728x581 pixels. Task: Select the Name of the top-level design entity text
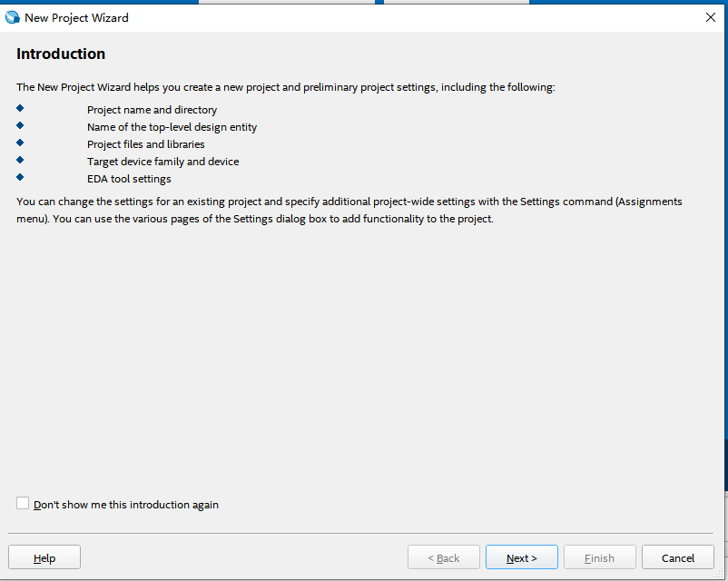[172, 127]
